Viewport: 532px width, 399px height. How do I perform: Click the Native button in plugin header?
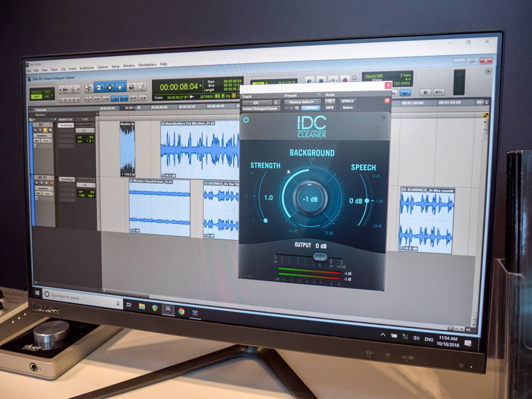point(348,107)
